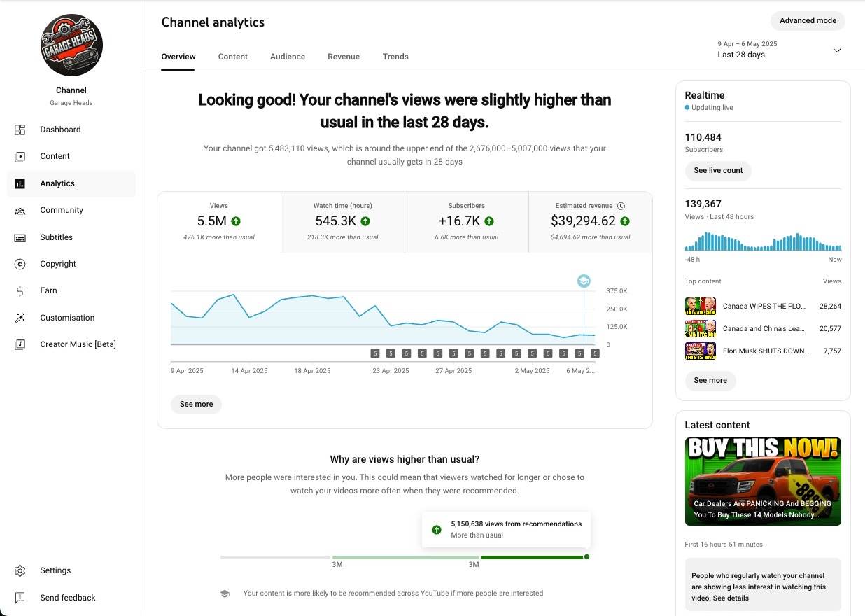Open Dashboard menu label in sidebar
This screenshot has width=865, height=616.
click(60, 129)
